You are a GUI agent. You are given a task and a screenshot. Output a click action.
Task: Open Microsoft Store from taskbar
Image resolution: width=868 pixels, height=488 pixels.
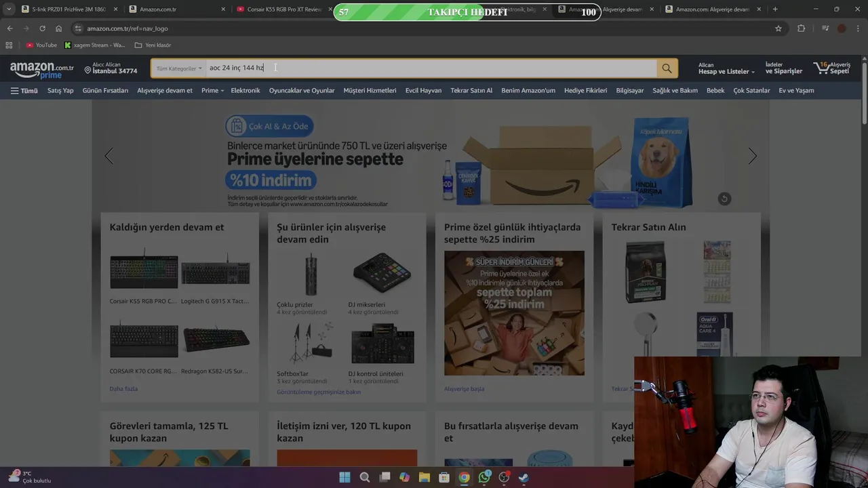pos(444,477)
